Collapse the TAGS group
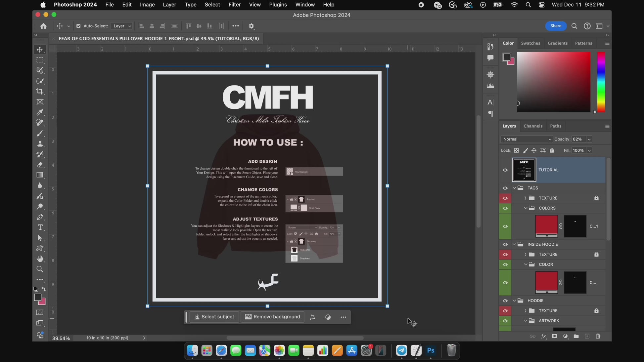This screenshot has height=362, width=644. click(514, 188)
